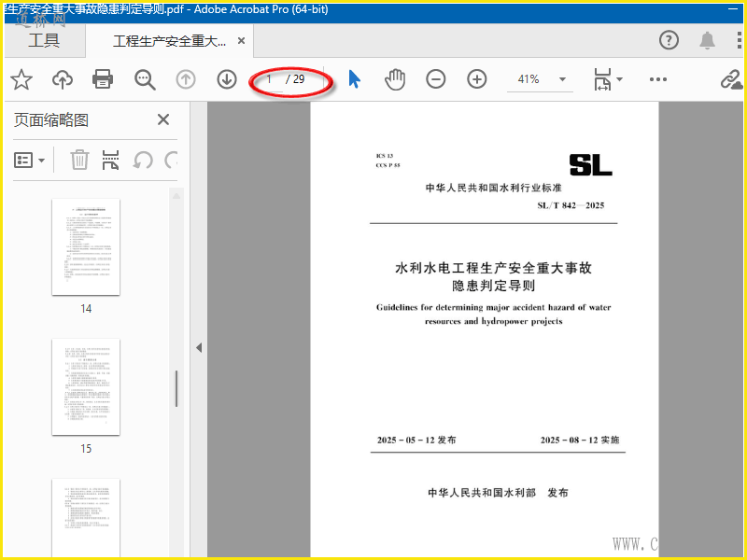This screenshot has width=747, height=560.
Task: Zoom in with the plus circle button
Action: (x=477, y=79)
